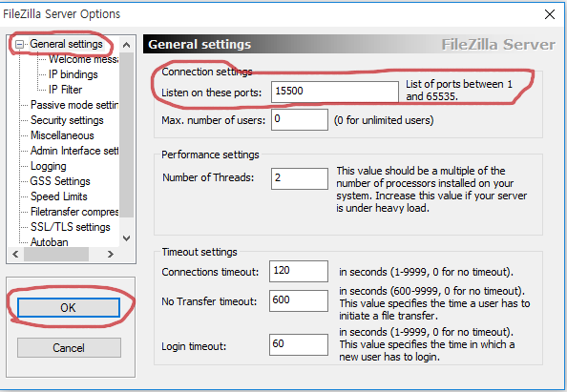The height and width of the screenshot is (392, 567).
Task: Open Security settings page
Action: tap(67, 120)
